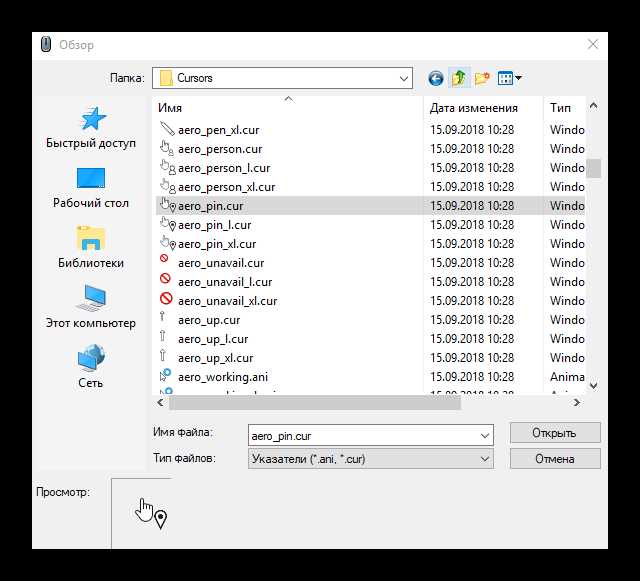Click the horizontal scrollbar thumb
The width and height of the screenshot is (640, 581).
pyautogui.click(x=315, y=403)
